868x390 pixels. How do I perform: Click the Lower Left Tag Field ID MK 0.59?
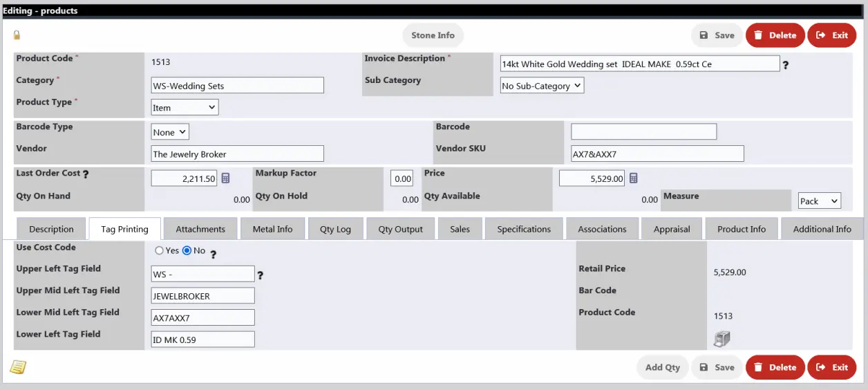tap(203, 339)
